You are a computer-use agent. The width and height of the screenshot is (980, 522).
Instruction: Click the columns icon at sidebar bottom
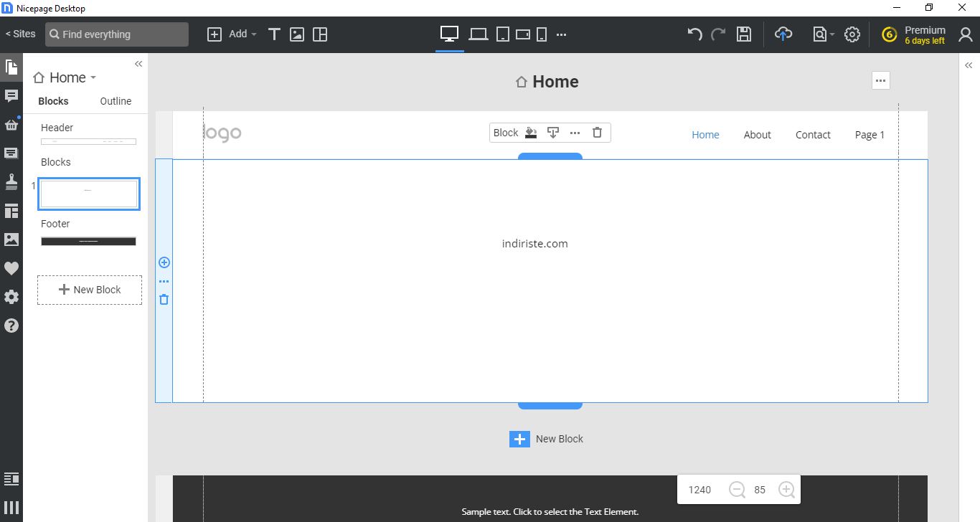tap(11, 507)
